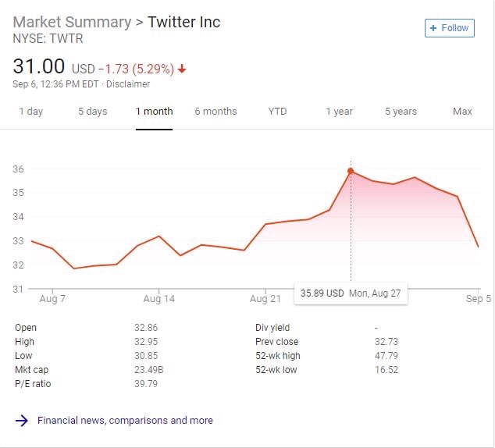The image size is (495, 448).
Task: Click the Market Summary breadcrumb
Action: coord(72,22)
